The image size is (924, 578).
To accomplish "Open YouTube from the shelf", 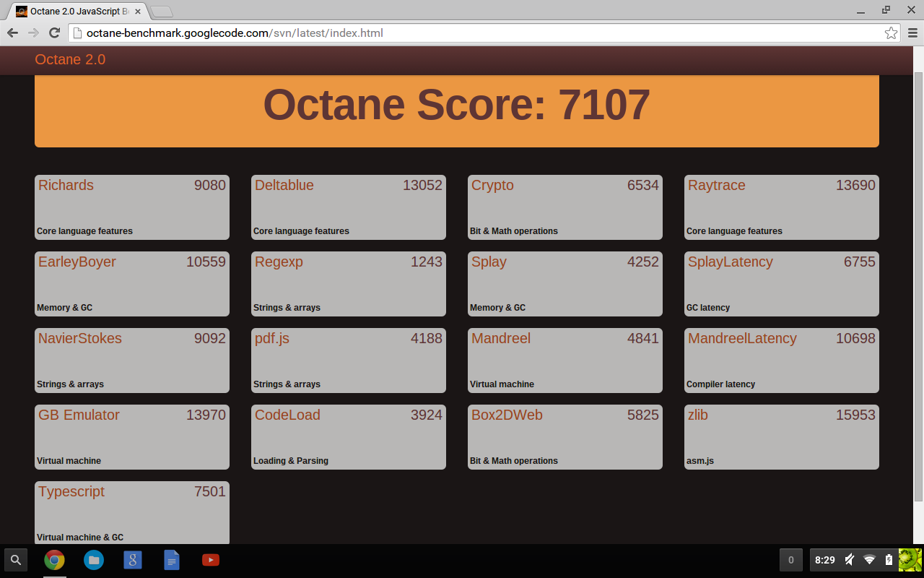I will coord(211,560).
